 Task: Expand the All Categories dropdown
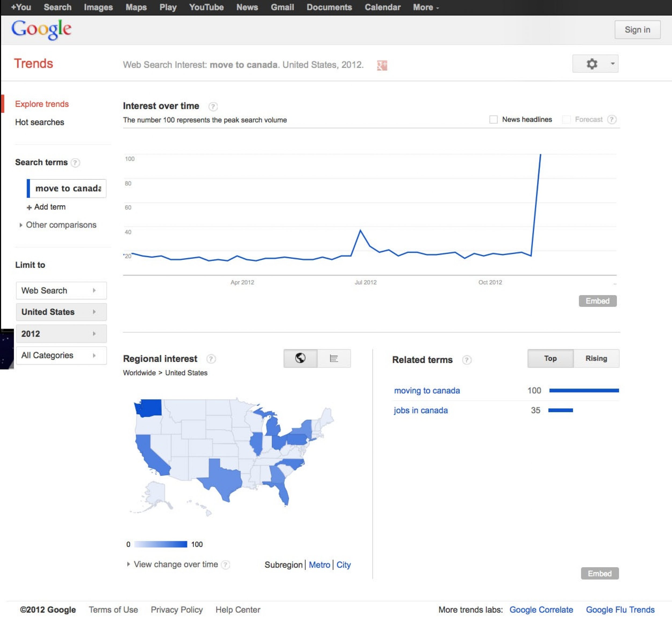click(x=59, y=355)
